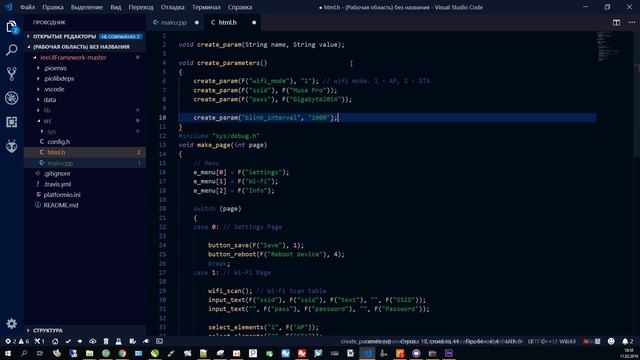Show errors and warnings count in status bar
The image size is (640, 360).
[17, 341]
